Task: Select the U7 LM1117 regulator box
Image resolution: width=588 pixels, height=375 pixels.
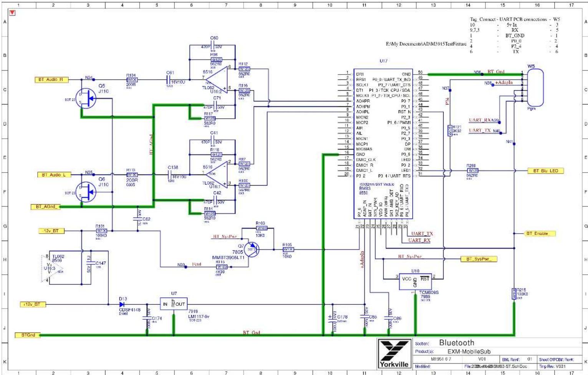Action: click(174, 304)
